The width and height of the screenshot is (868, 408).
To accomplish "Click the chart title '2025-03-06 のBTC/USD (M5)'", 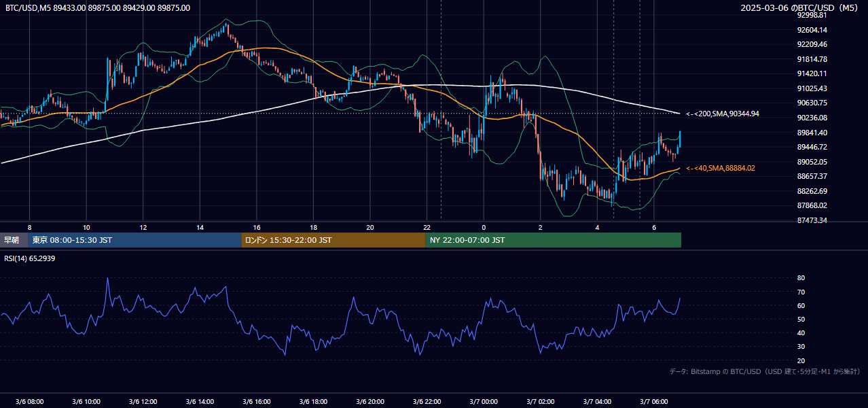I will click(x=801, y=8).
